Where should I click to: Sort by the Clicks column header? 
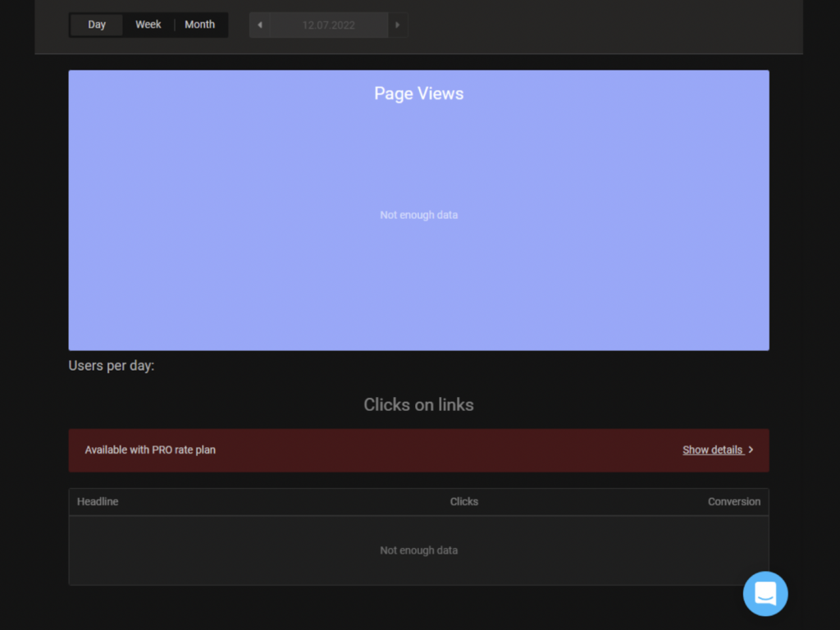click(463, 501)
